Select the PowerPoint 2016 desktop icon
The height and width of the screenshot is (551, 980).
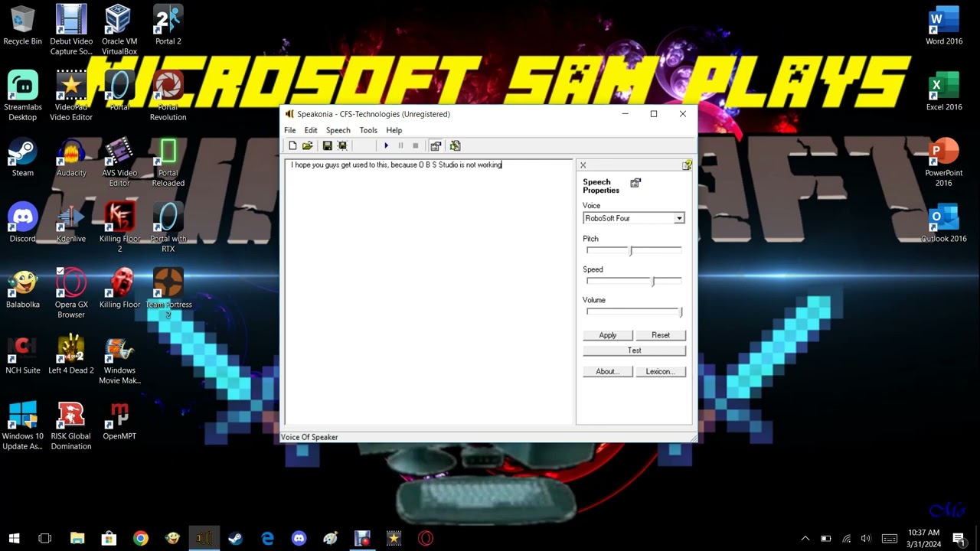pyautogui.click(x=944, y=162)
